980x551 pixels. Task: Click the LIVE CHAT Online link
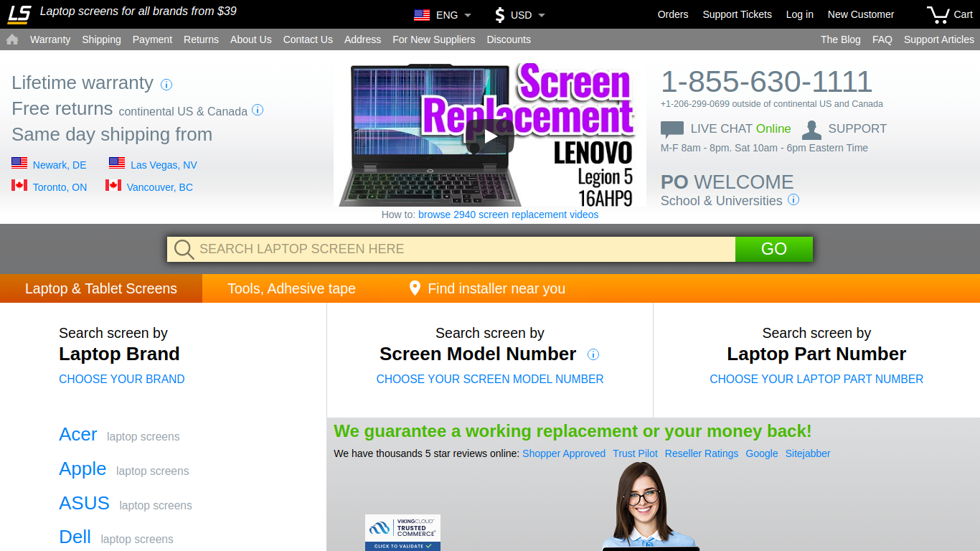point(740,129)
